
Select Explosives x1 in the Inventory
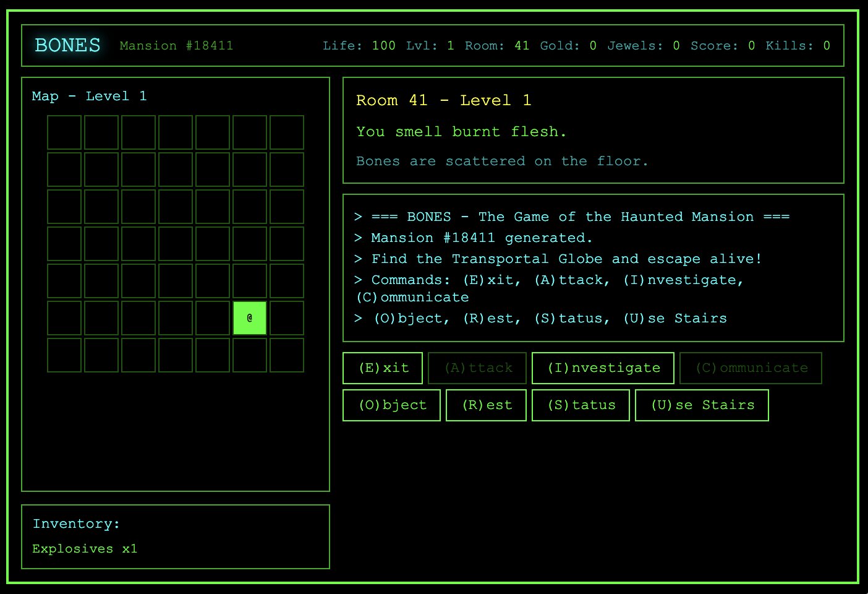point(85,548)
